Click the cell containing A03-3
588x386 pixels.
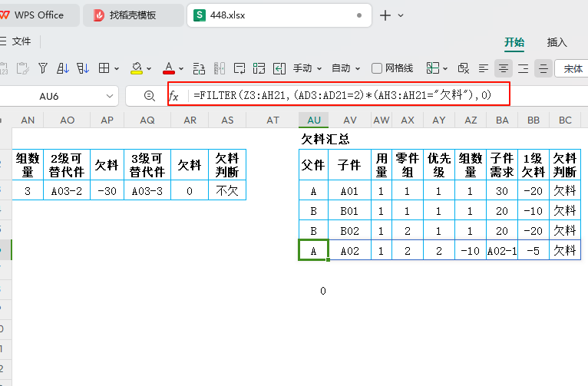(x=147, y=190)
